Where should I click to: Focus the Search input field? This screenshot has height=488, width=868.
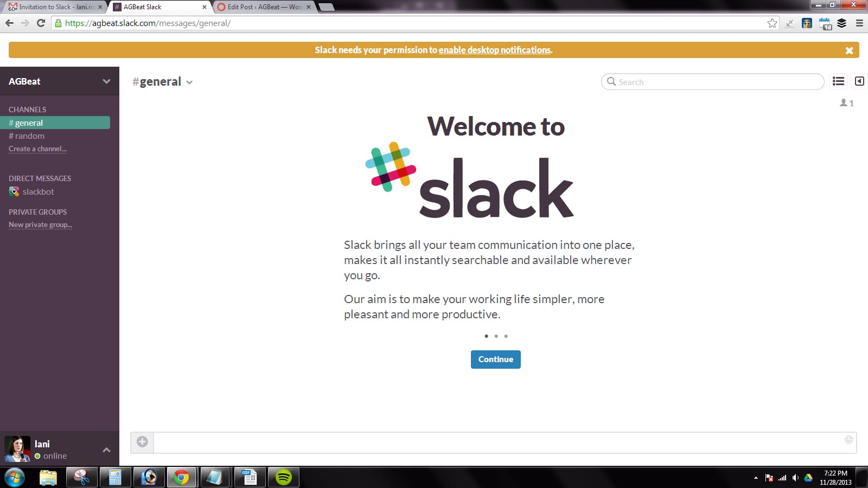(x=716, y=82)
